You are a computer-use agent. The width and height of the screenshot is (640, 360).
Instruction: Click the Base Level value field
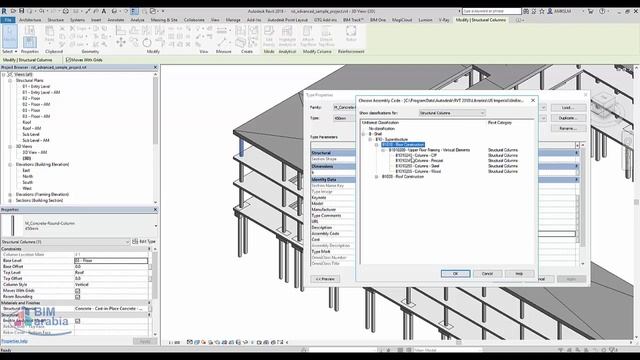tap(111, 260)
